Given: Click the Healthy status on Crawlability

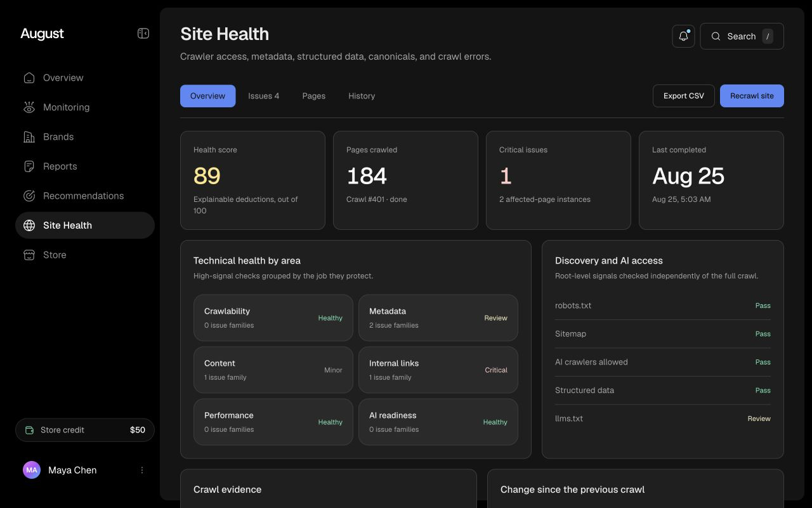Looking at the screenshot, I should tap(330, 318).
